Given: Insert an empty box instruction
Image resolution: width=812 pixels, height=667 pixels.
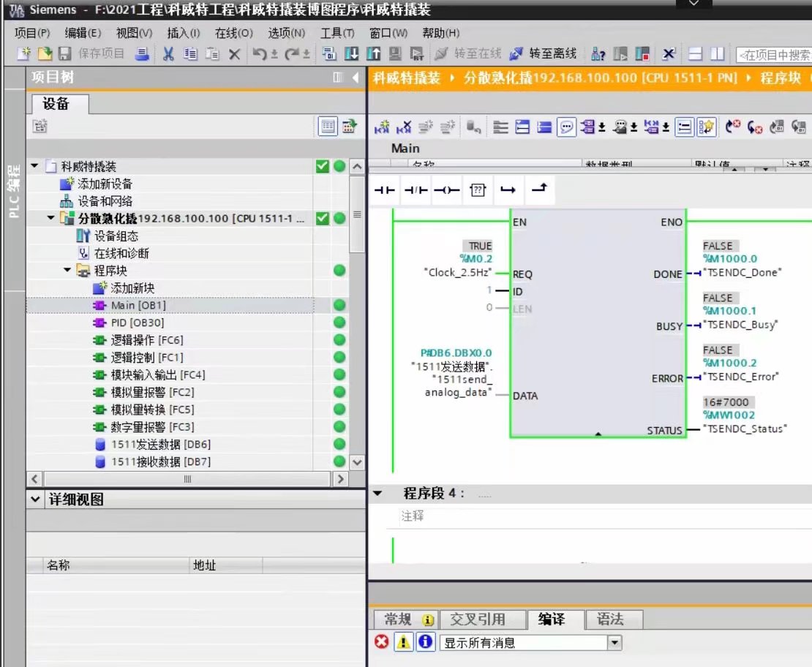Looking at the screenshot, I should [x=478, y=190].
